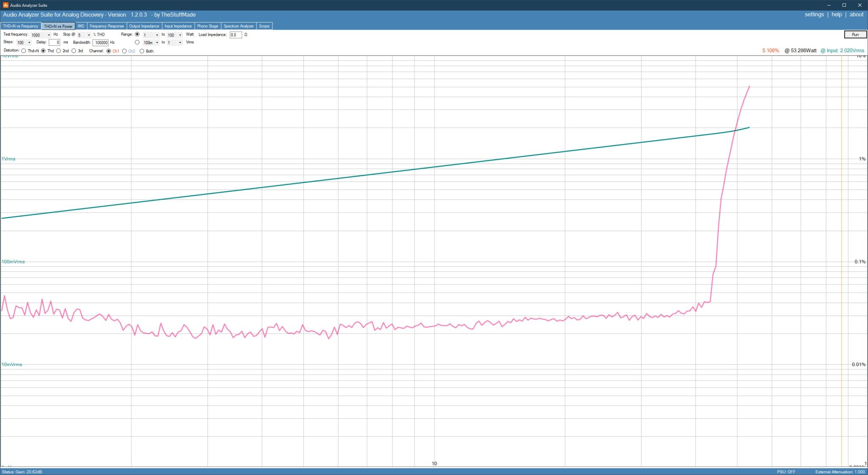
Task: Select 3rd harmonic distortion option
Action: click(74, 51)
